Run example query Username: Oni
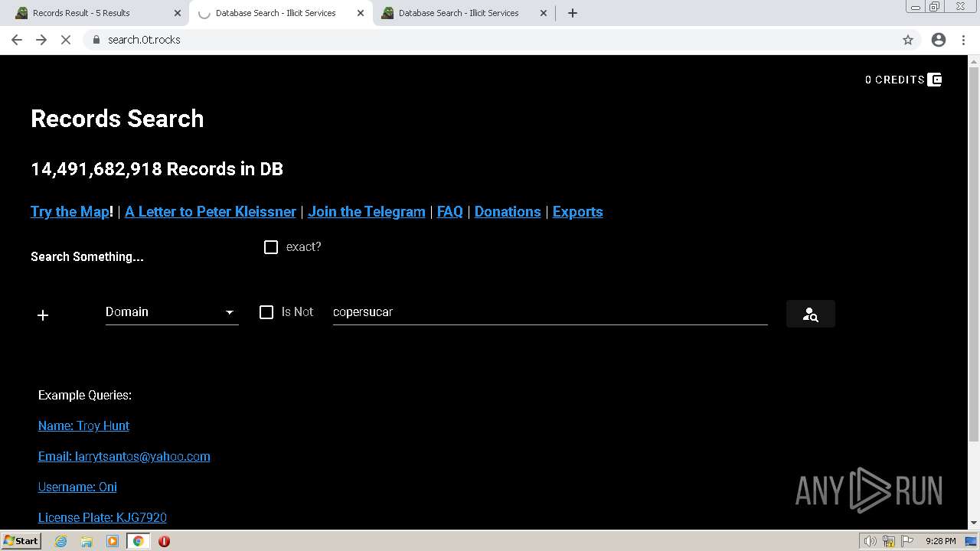This screenshot has height=551, width=980. 77,487
